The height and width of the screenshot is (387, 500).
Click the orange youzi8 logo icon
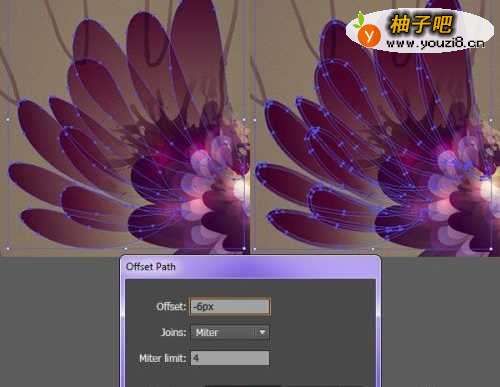[369, 35]
